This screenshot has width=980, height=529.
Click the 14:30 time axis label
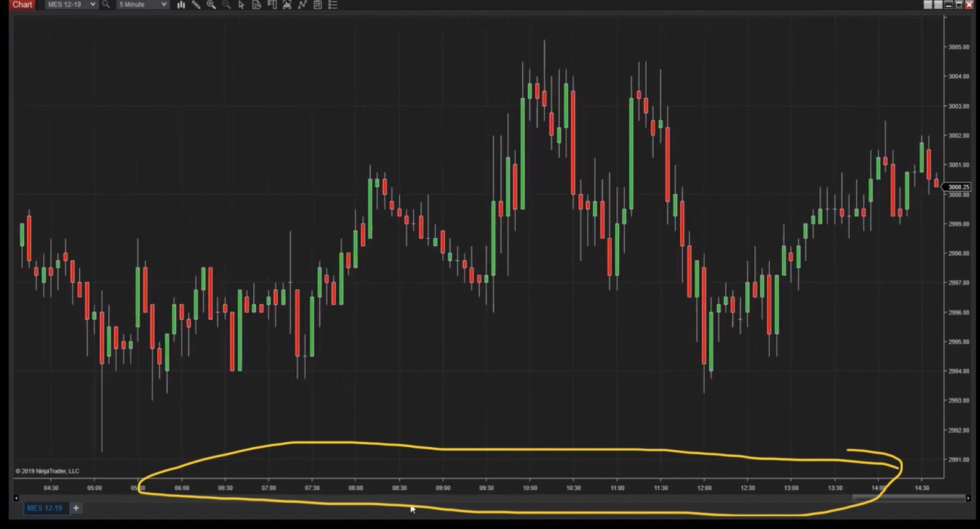pos(922,488)
